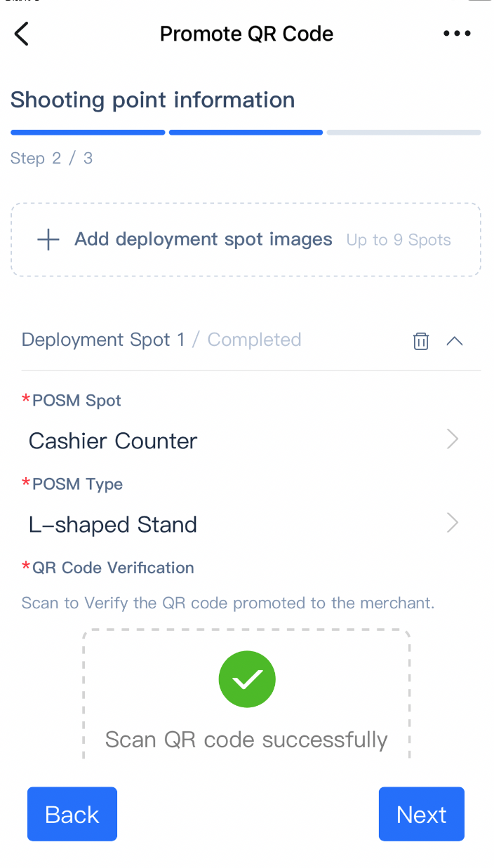Select the Cashier Counter value
Image resolution: width=494 pixels, height=868 pixels.
pyautogui.click(x=113, y=441)
